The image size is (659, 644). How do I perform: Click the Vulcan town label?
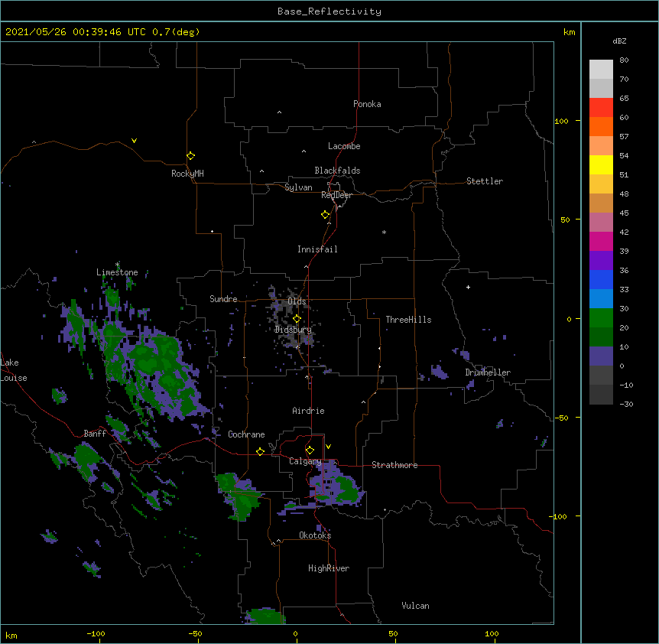(x=415, y=606)
